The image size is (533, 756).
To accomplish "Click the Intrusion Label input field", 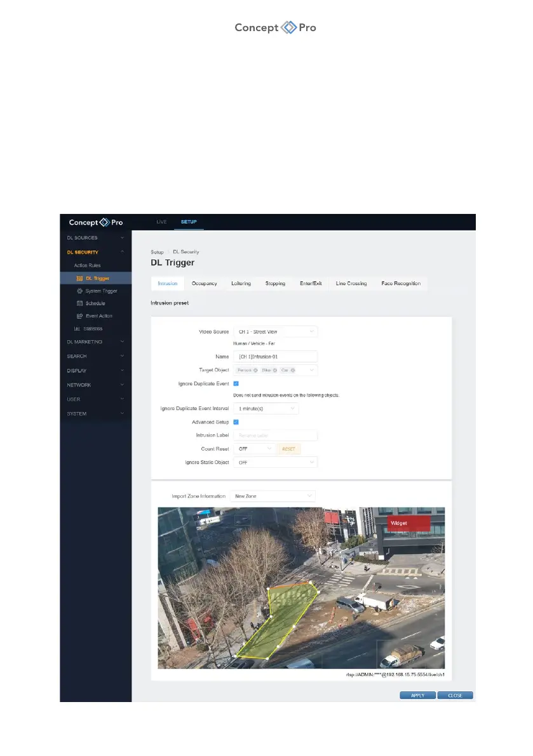I will point(275,435).
